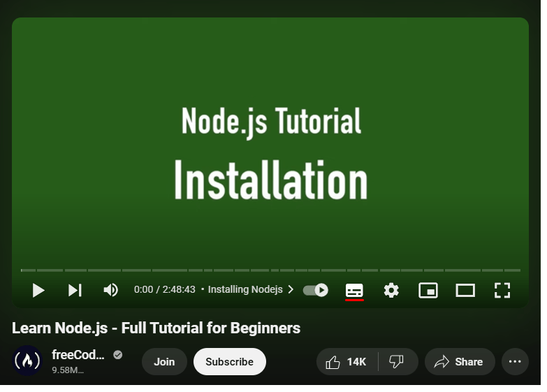Click the video progress bar
This screenshot has height=392, width=547.
click(271, 270)
